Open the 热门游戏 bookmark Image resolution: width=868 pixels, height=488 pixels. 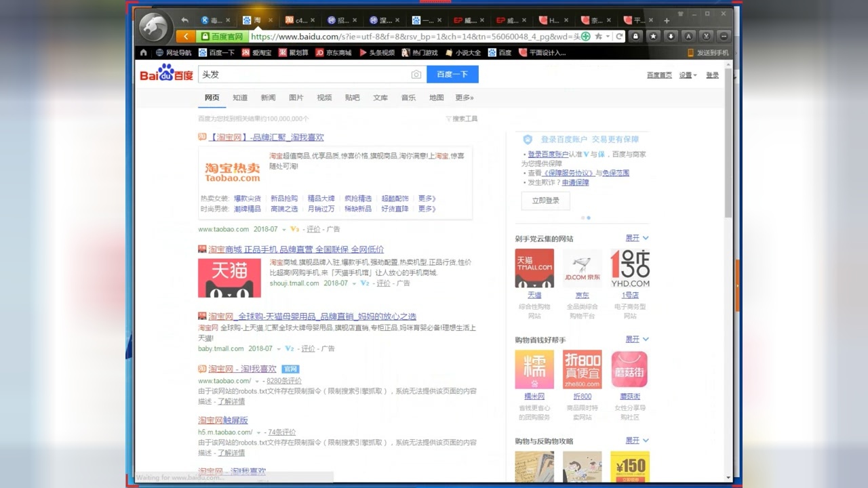point(420,52)
